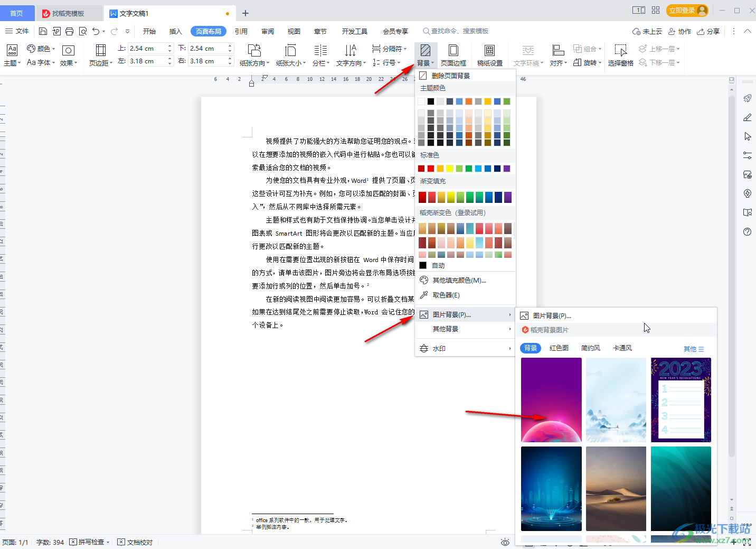This screenshot has height=549, width=756.
Task: Click the help question-mark sidebar icon
Action: click(x=747, y=231)
